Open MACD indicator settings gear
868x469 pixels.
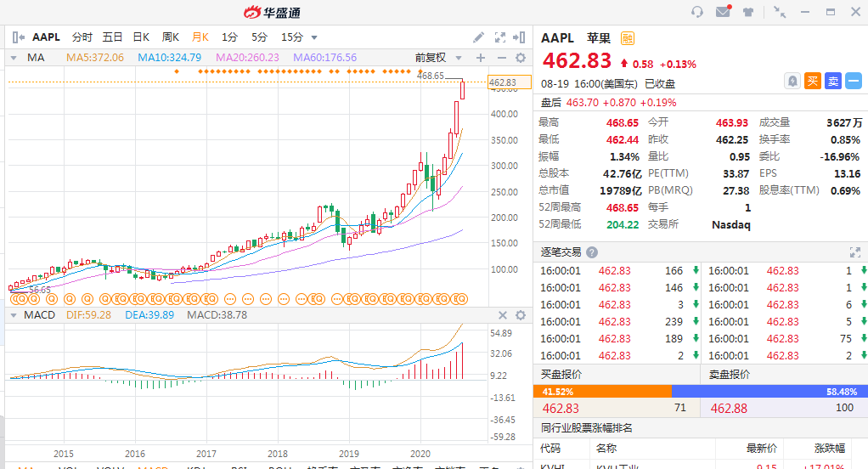521,315
